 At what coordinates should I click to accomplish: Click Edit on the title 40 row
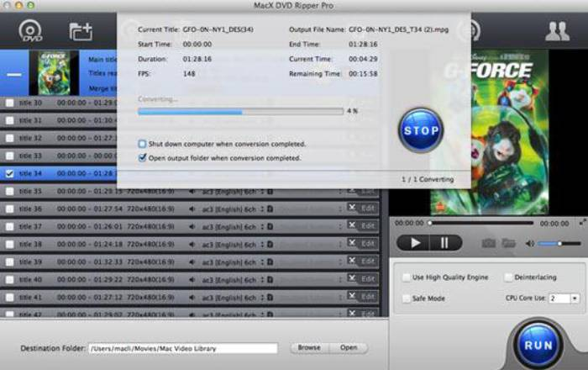368,279
